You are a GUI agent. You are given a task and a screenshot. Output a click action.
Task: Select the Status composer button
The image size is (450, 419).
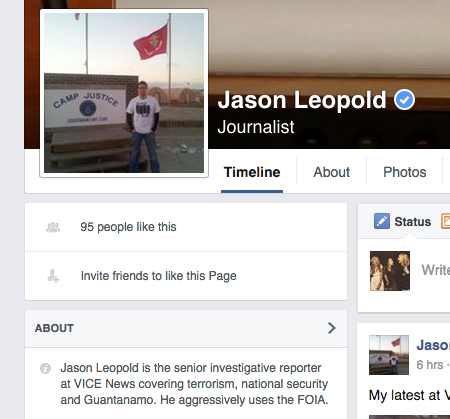click(x=402, y=221)
